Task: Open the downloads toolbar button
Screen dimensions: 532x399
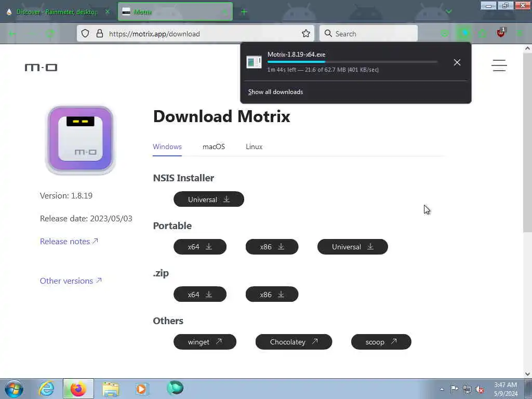Action: [x=464, y=34]
